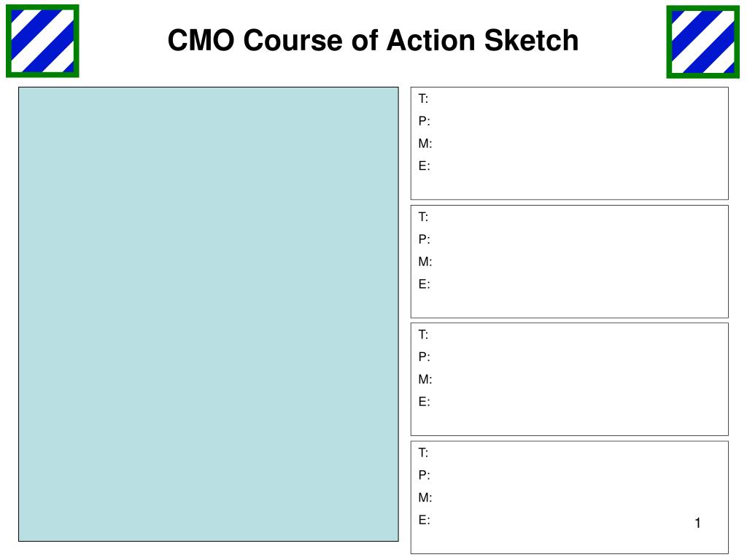Click the striped division insignia at top right
Viewport: 747px width, 560px height.
click(703, 42)
